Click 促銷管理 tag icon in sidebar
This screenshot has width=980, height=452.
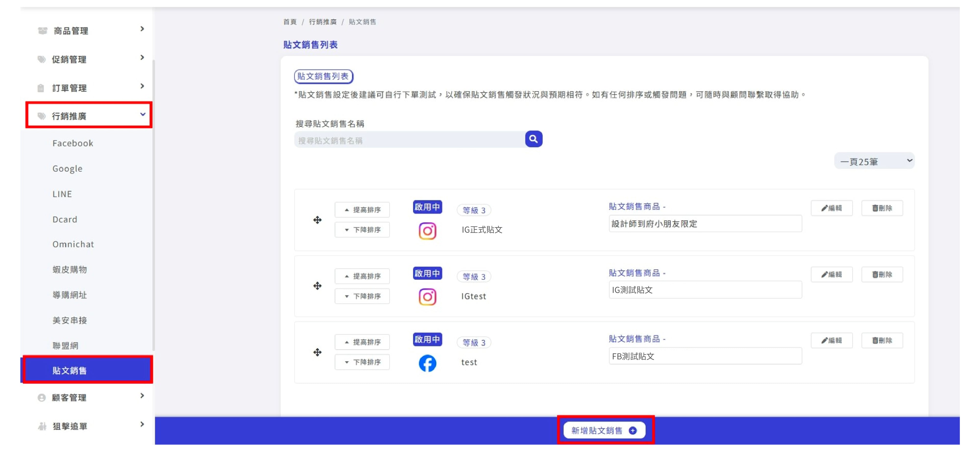coord(41,59)
